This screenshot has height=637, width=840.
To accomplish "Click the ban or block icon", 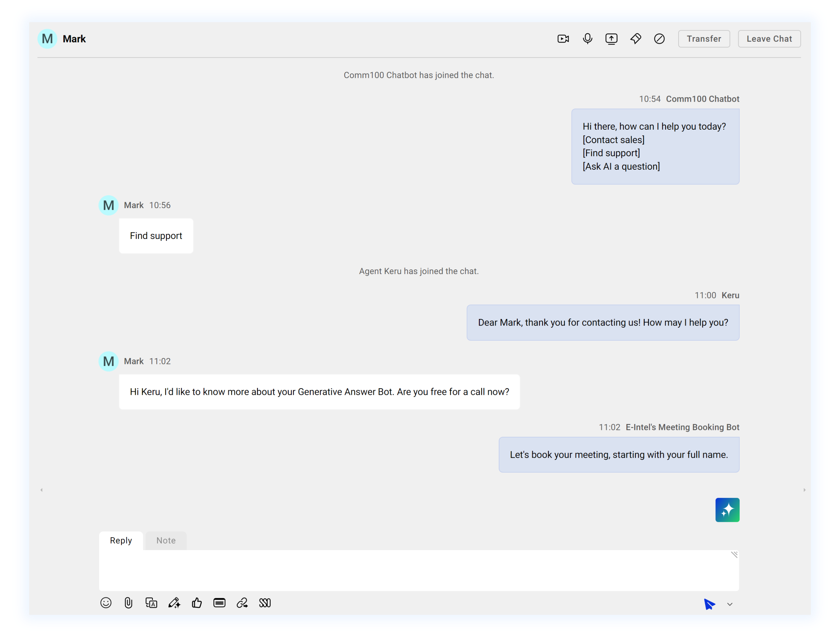I will pos(660,39).
